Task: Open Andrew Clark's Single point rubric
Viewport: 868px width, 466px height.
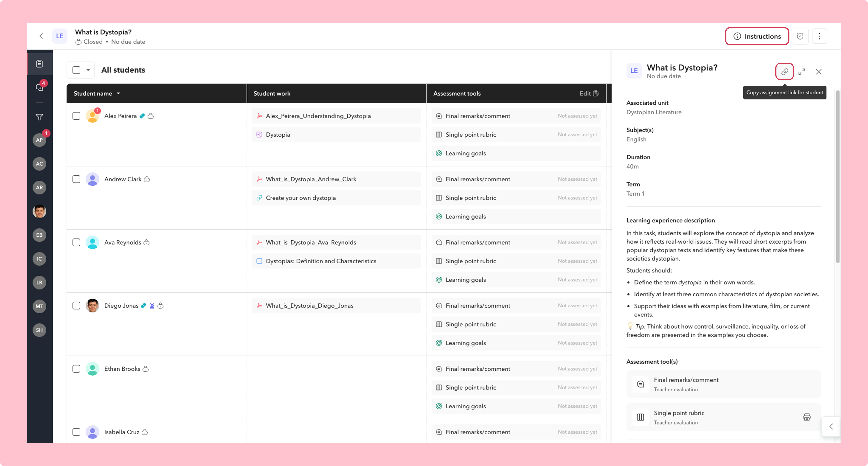Action: [x=516, y=198]
